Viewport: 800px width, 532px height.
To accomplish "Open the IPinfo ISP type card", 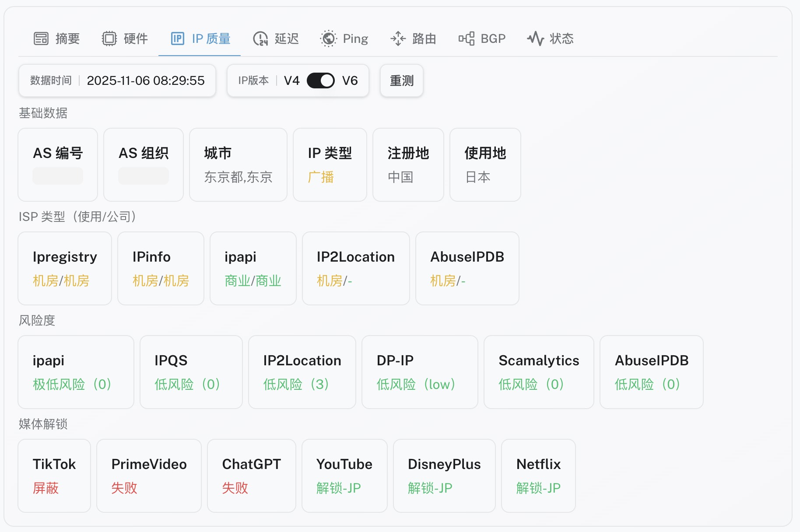I will (161, 268).
